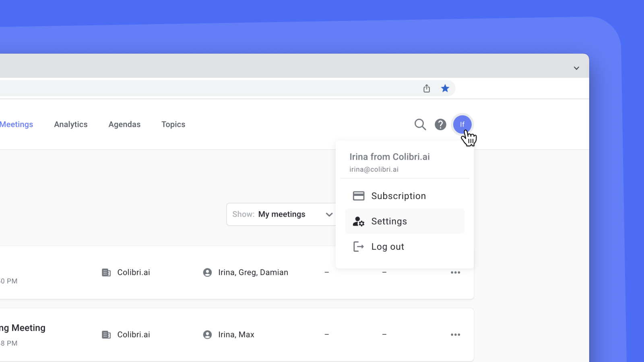This screenshot has height=362, width=644.
Task: Go to the Meetings section
Action: click(16, 124)
